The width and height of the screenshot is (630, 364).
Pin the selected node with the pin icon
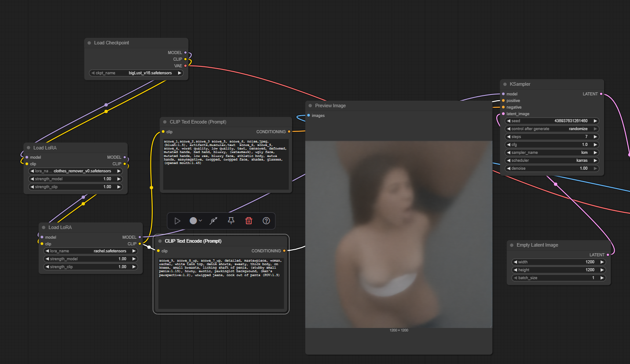click(x=231, y=221)
